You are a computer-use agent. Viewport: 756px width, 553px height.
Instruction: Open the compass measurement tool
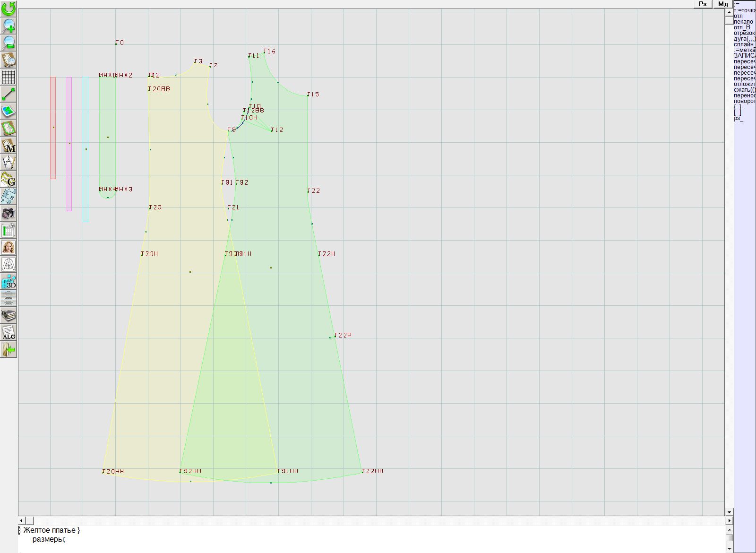(x=9, y=162)
